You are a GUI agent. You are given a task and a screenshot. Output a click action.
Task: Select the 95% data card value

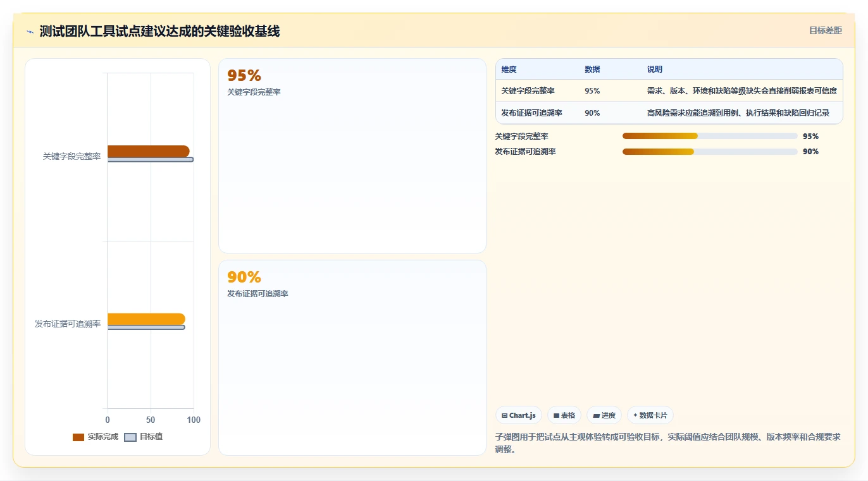tap(244, 75)
